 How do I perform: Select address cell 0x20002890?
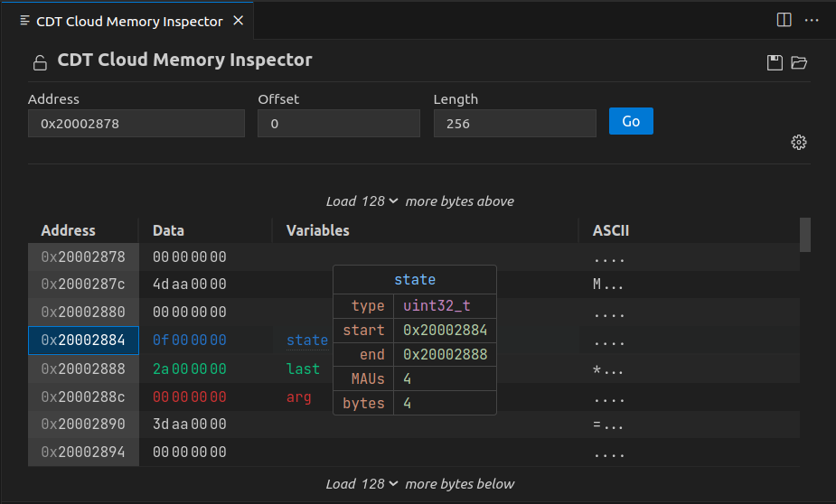[x=83, y=425]
